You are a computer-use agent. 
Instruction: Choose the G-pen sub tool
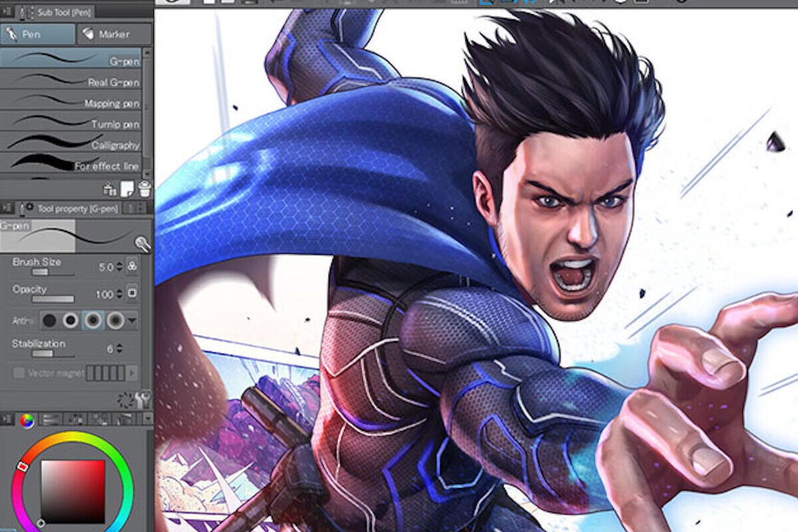point(70,59)
